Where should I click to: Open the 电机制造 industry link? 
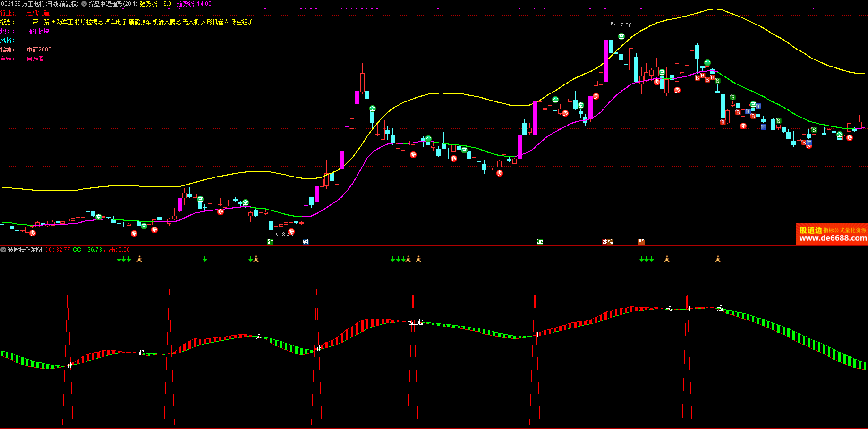(38, 13)
